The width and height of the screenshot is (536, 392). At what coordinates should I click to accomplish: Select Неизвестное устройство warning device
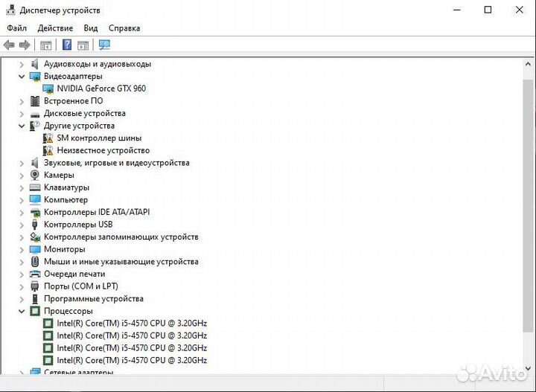pos(103,150)
